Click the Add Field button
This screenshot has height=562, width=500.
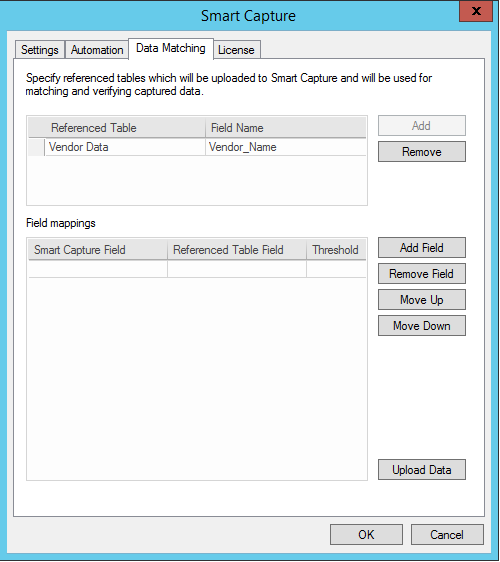click(422, 248)
